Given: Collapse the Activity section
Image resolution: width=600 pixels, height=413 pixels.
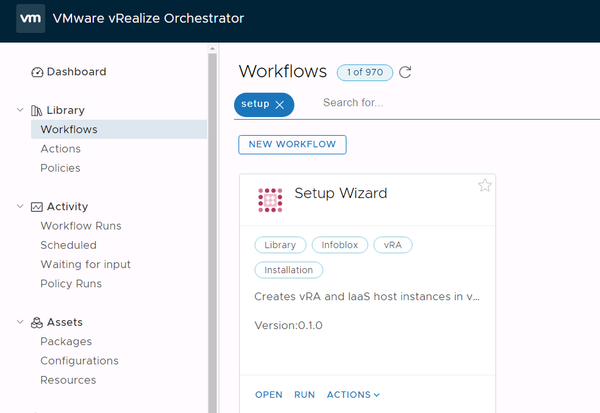Looking at the screenshot, I should click(20, 207).
